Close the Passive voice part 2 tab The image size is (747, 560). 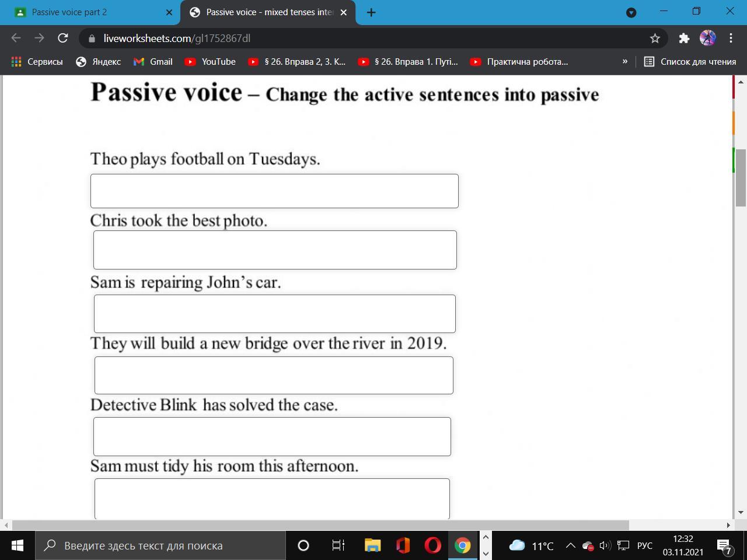point(169,12)
